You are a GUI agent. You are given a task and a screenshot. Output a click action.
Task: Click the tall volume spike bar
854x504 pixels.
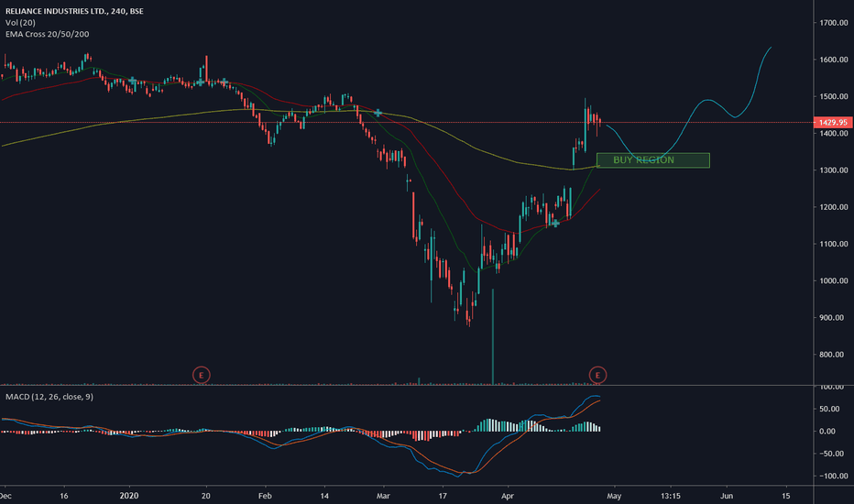click(493, 336)
